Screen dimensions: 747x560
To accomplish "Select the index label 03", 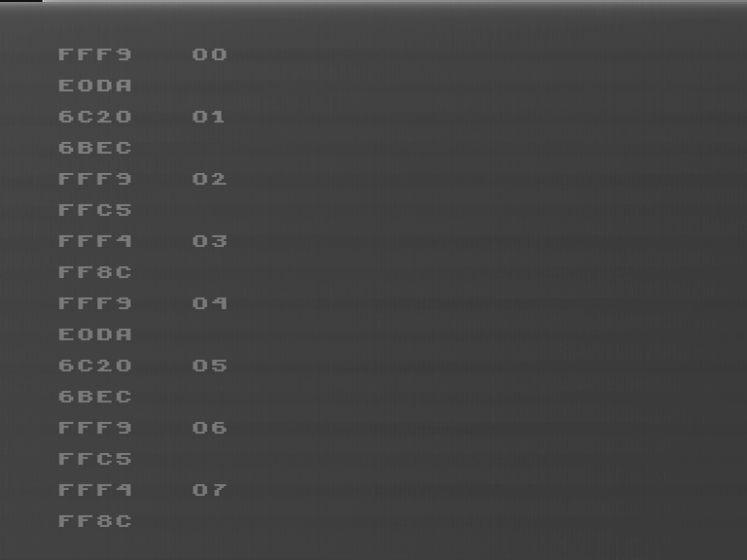I will point(210,241).
